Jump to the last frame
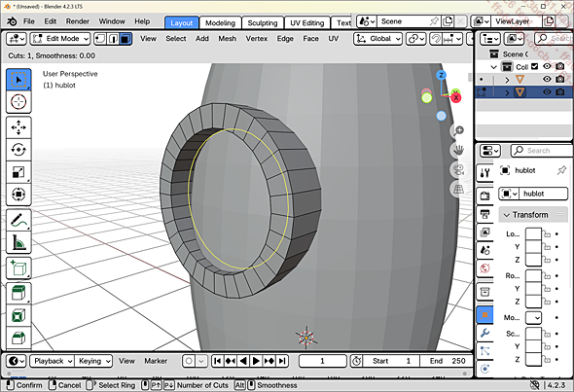This screenshot has height=392, width=574. [282, 361]
